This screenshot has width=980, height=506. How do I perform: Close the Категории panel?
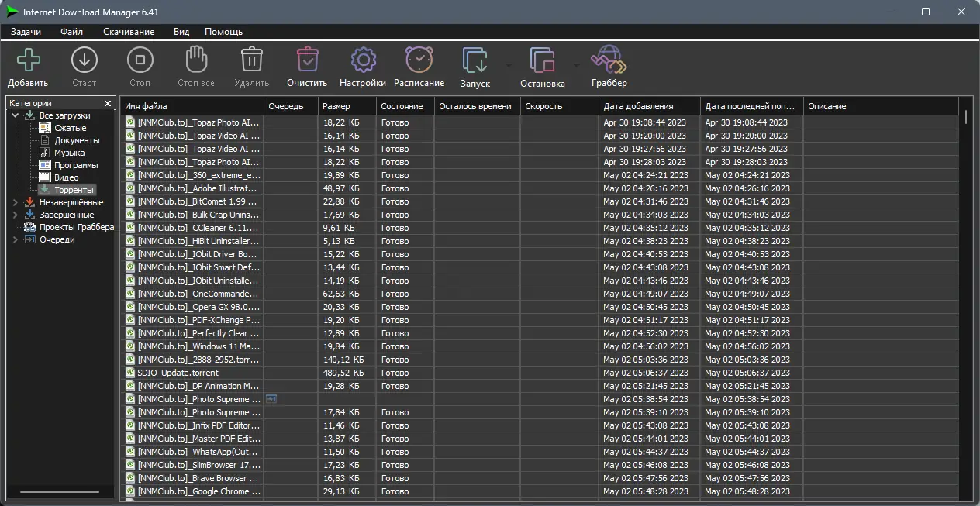tap(108, 103)
